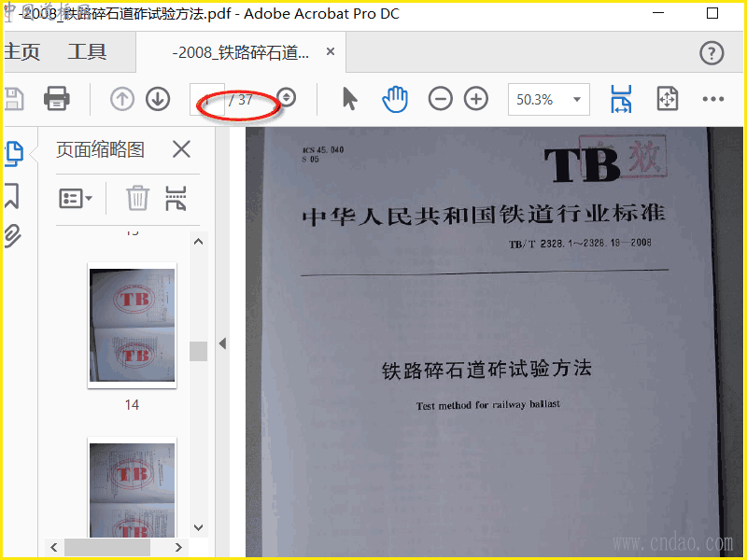747x560 pixels.
Task: Click the total pages '/ 37' label
Action: tap(241, 100)
